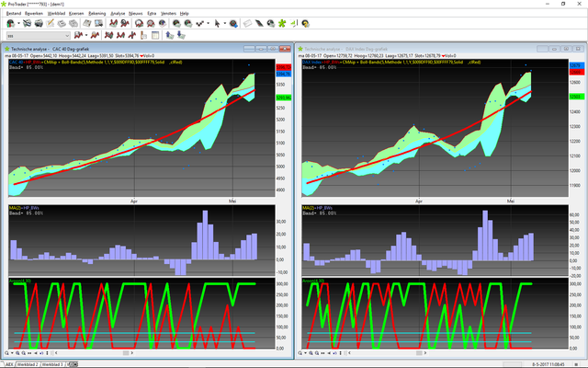
Task: Open the Nieuws menu
Action: pos(135,13)
